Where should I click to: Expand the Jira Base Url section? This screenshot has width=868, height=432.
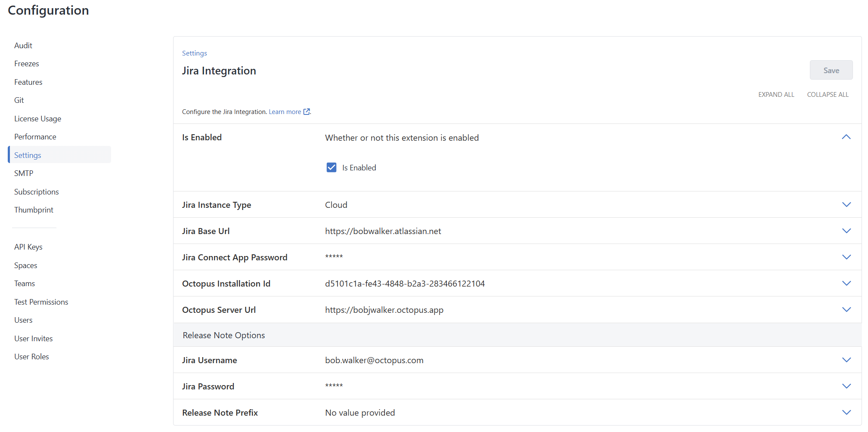(x=846, y=231)
